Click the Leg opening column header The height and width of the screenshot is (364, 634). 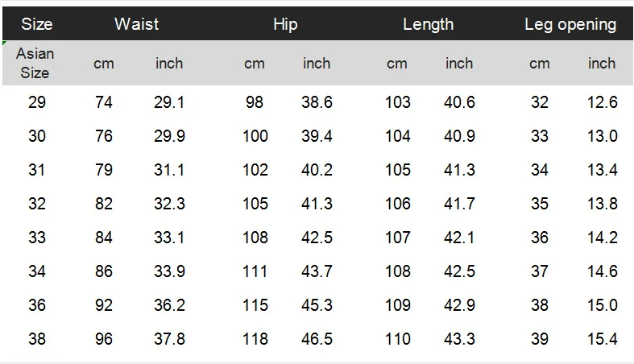(570, 24)
